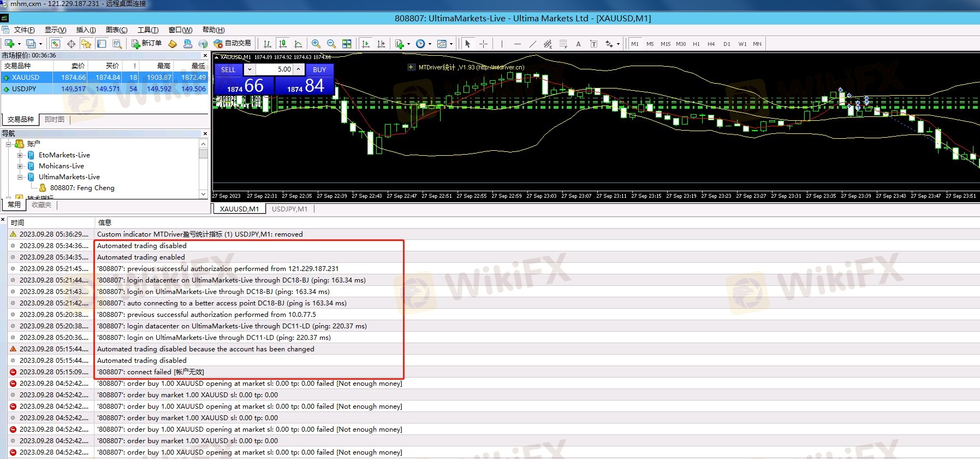Switch chart to candlesticks

pos(283,44)
